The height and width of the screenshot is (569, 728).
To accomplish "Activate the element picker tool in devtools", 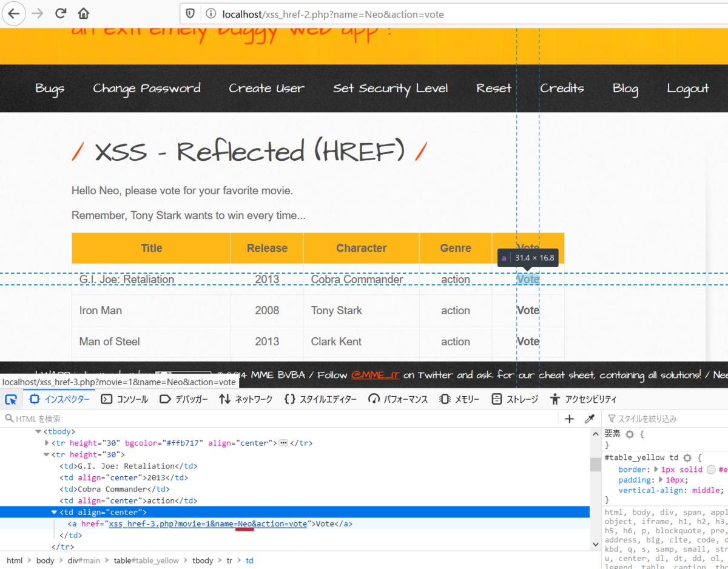I will tap(11, 399).
